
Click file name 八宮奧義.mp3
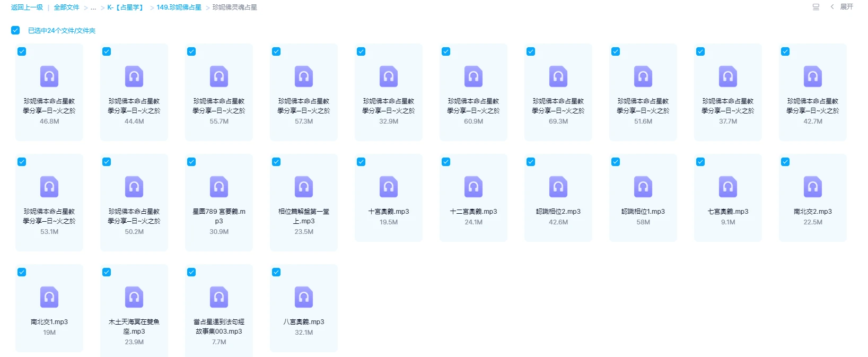pos(304,321)
